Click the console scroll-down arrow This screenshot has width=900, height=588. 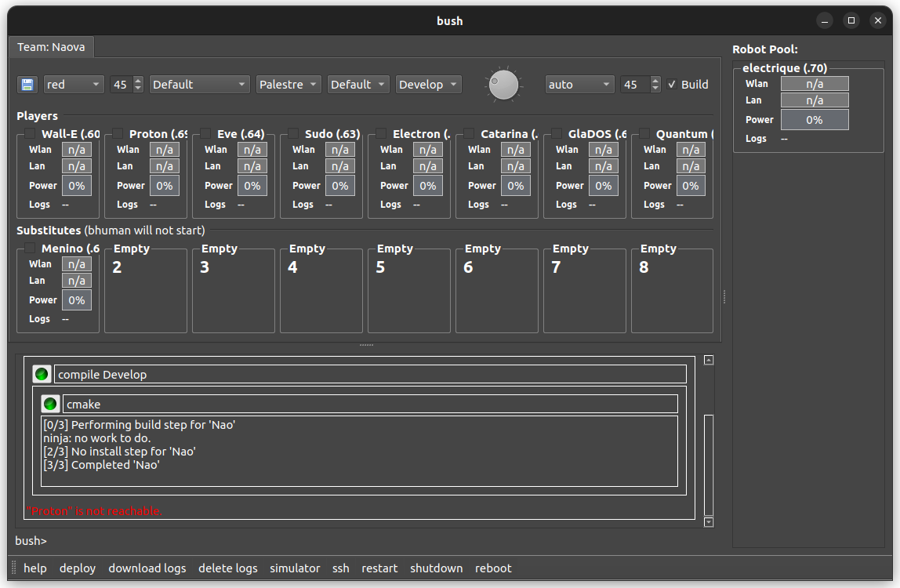coord(709,522)
